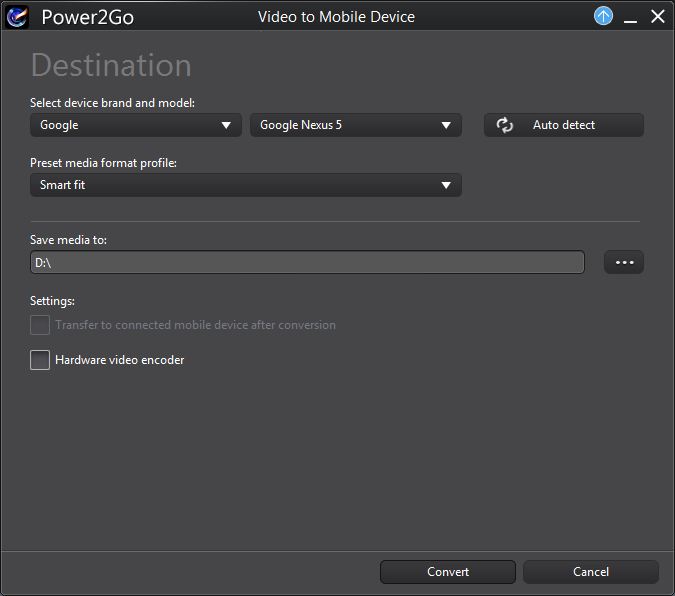The width and height of the screenshot is (675, 596).
Task: Click the Transfer to connected mobile device label
Action: pyautogui.click(x=195, y=325)
